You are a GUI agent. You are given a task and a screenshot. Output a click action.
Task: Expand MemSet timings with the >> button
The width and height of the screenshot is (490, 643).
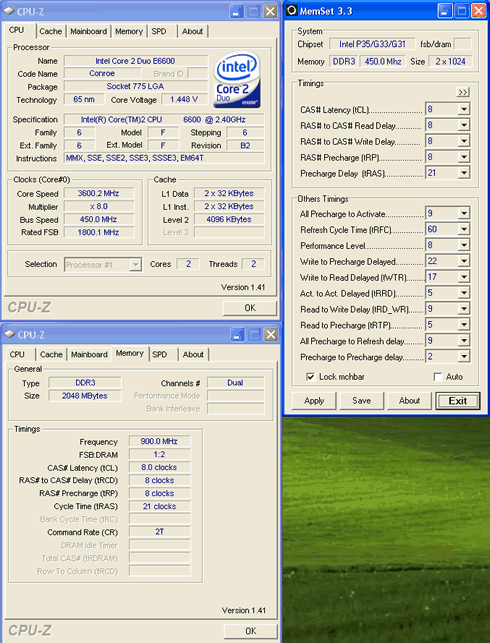pyautogui.click(x=463, y=92)
